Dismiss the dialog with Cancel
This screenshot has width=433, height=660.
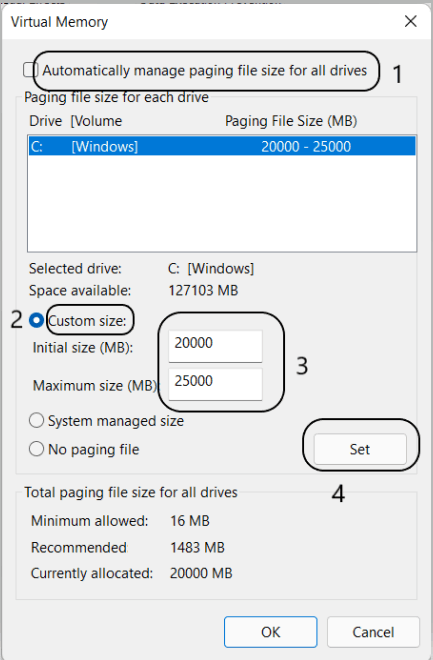tap(373, 632)
